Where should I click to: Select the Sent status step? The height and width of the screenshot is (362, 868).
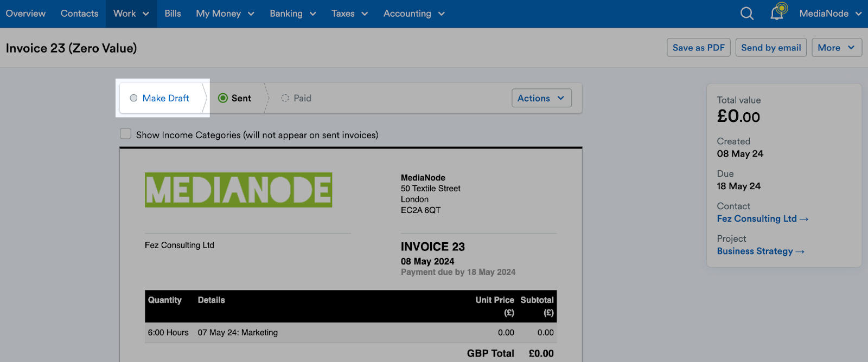click(x=234, y=98)
